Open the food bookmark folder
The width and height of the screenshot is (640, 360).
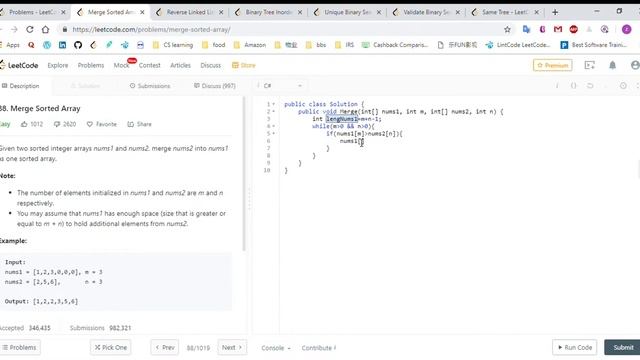pyautogui.click(x=214, y=45)
